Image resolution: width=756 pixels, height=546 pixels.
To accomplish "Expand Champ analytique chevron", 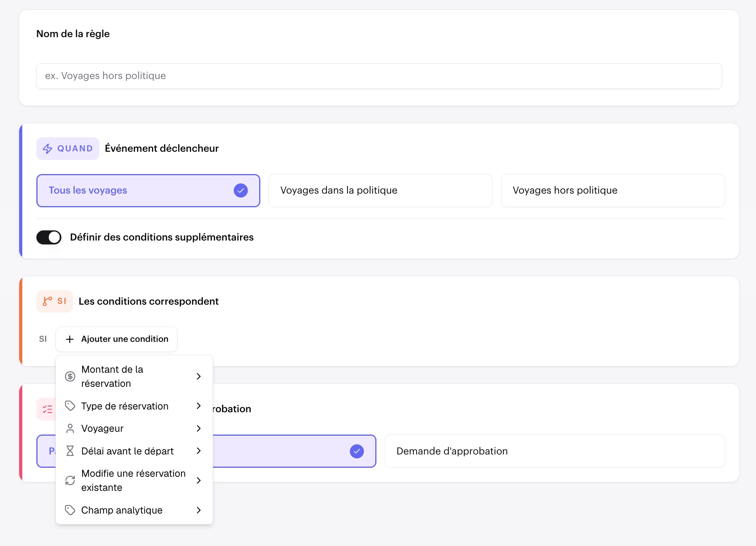I will 199,510.
